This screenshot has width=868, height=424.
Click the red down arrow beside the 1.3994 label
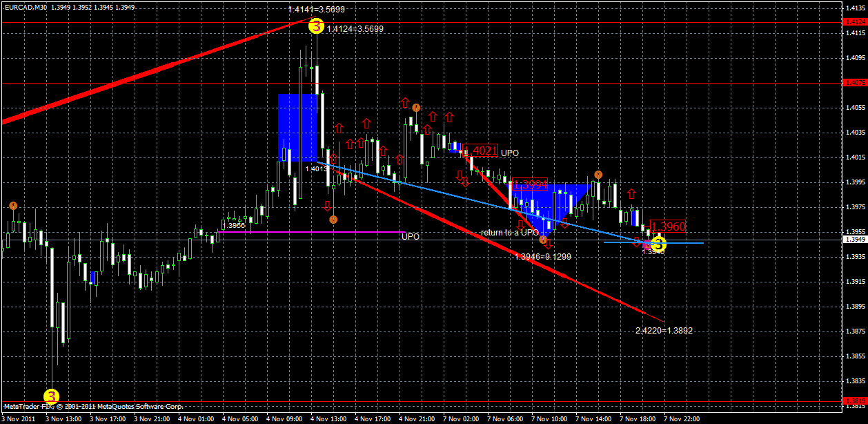click(464, 182)
